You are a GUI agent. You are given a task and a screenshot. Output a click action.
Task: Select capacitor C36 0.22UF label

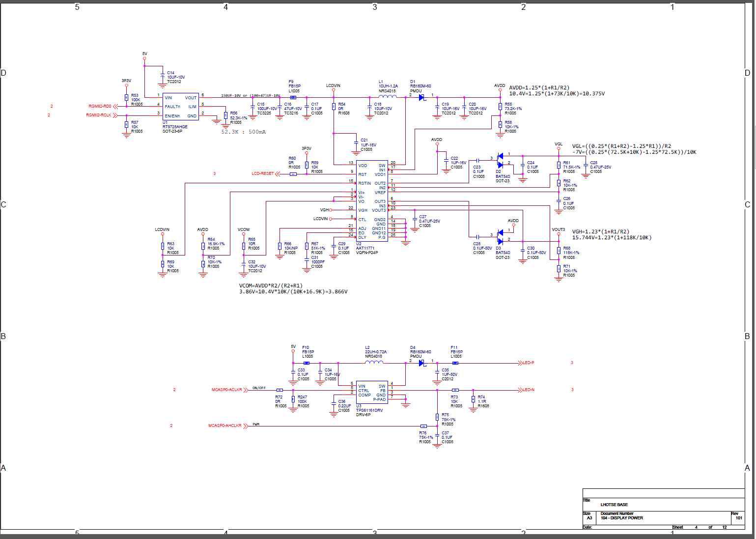[345, 406]
